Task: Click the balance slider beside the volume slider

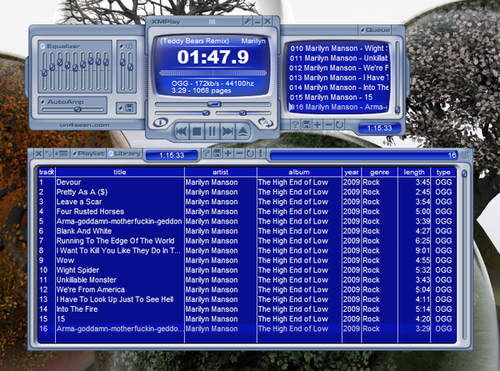Action: pyautogui.click(x=243, y=113)
